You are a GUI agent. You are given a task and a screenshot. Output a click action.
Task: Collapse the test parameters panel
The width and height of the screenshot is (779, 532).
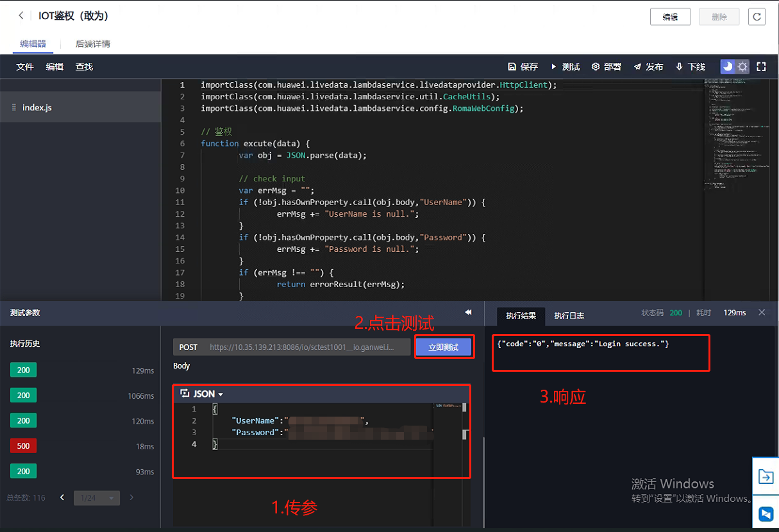468,312
